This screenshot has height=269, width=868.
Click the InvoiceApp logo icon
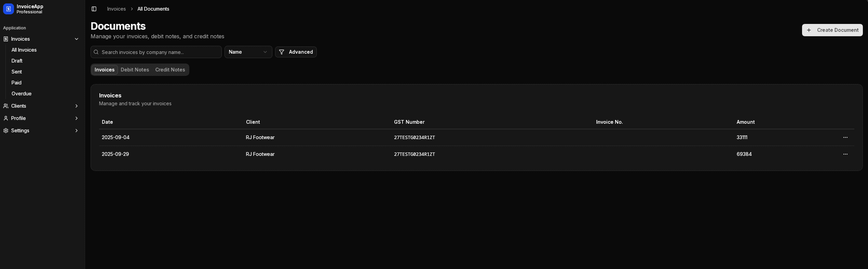[x=9, y=9]
